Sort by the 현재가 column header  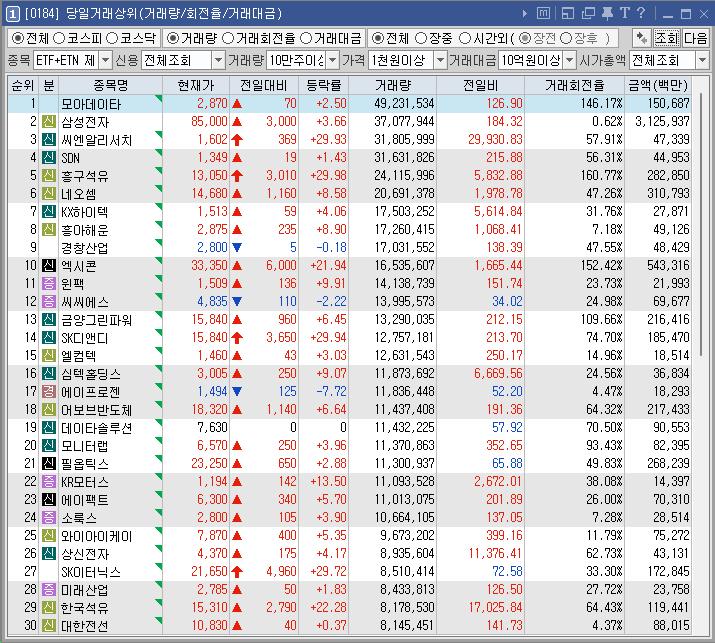pos(196,85)
